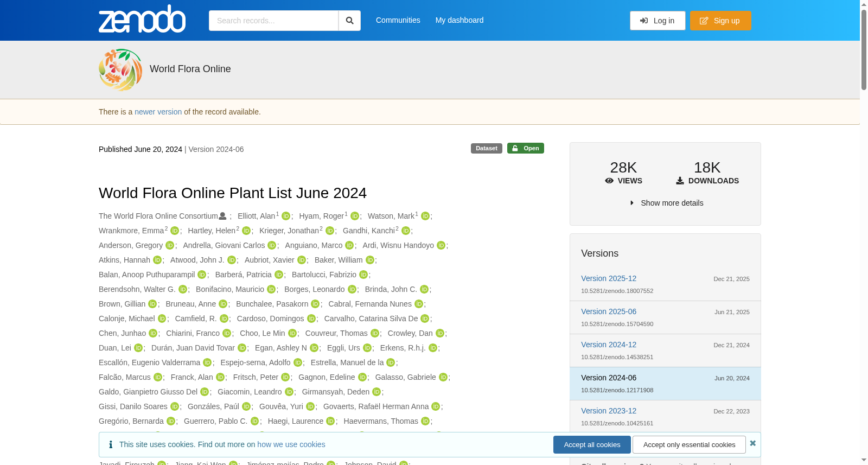868x465 pixels.
Task: Click the Dataset label badge
Action: click(x=487, y=148)
